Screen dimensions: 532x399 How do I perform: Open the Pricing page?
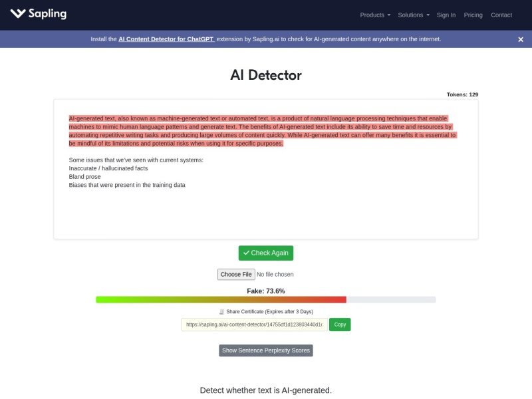(473, 15)
